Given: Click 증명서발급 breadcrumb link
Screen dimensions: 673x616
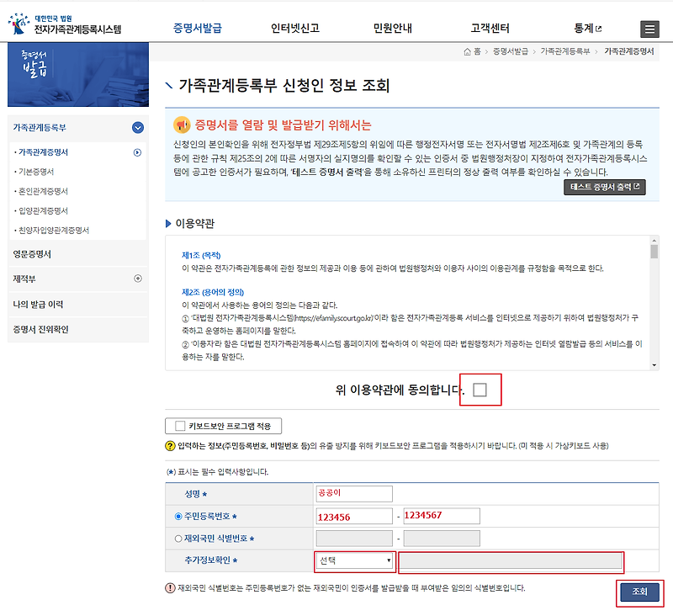Looking at the screenshot, I should click(x=511, y=51).
